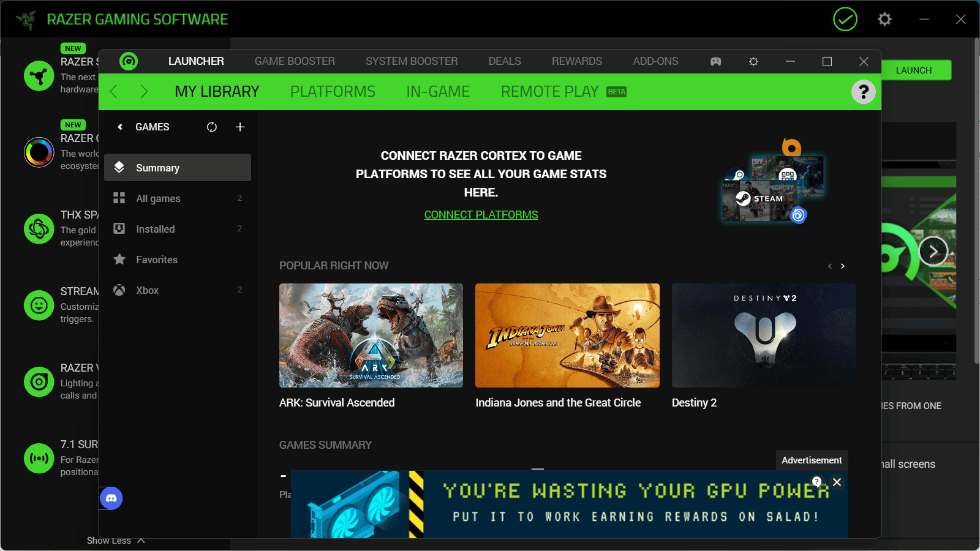Viewport: 980px width, 551px height.
Task: Add a game with plus icon
Action: 240,127
